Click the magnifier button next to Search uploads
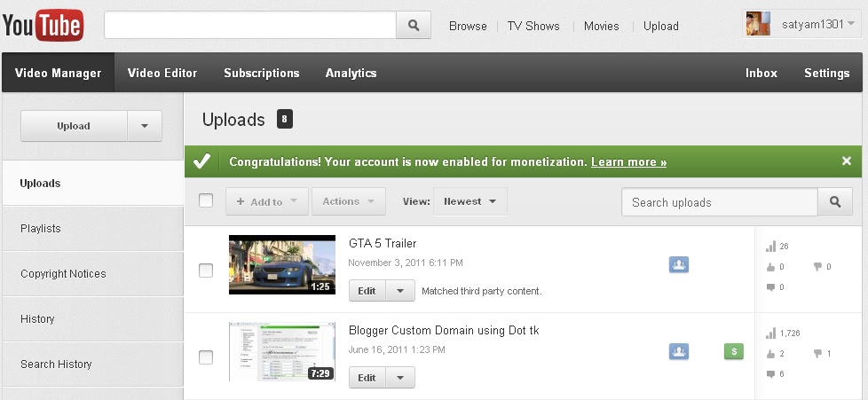The width and height of the screenshot is (868, 400). point(835,202)
